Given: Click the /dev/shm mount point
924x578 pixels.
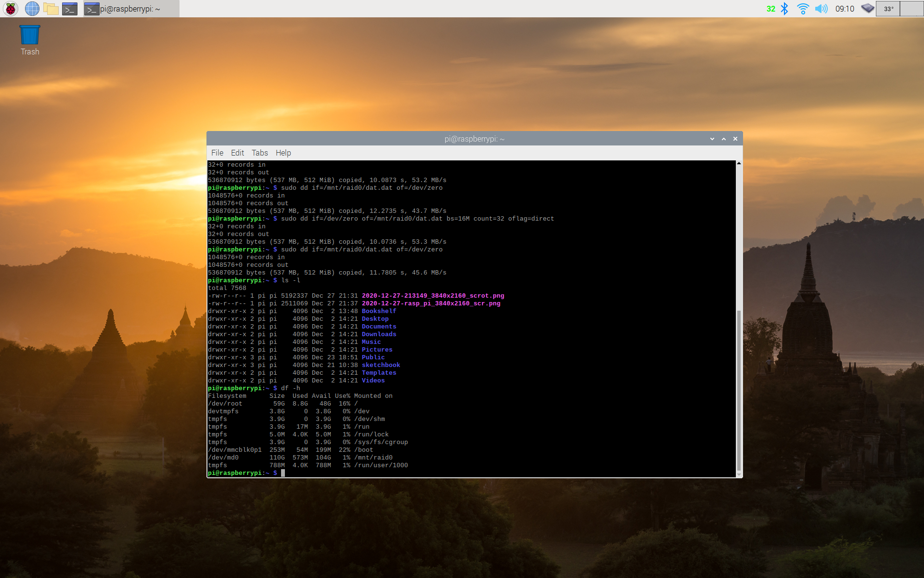Looking at the screenshot, I should [x=370, y=419].
